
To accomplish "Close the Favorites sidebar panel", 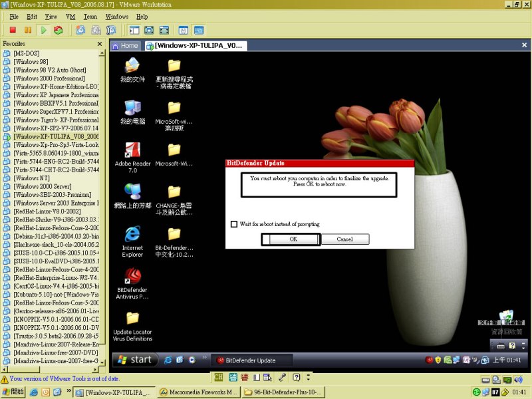I will [x=100, y=44].
